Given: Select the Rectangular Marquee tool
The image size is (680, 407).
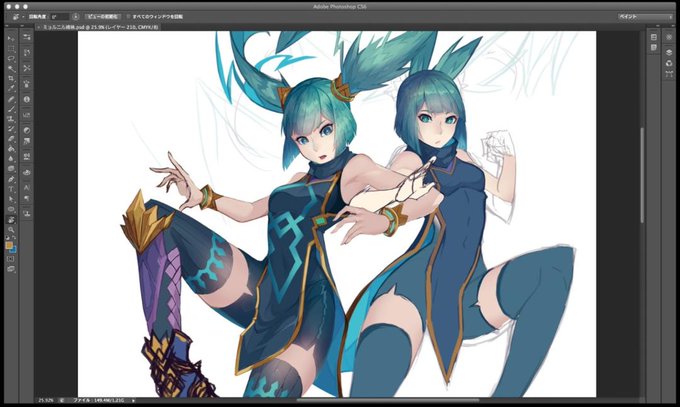Looking at the screenshot, I should (11, 49).
